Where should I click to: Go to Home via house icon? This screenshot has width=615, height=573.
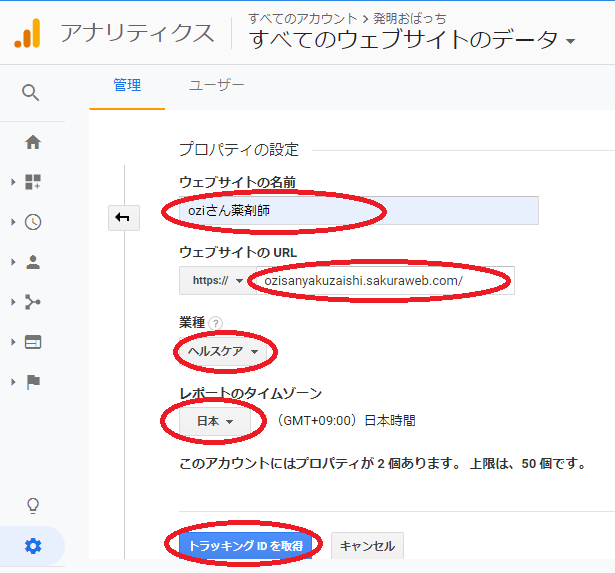(33, 142)
